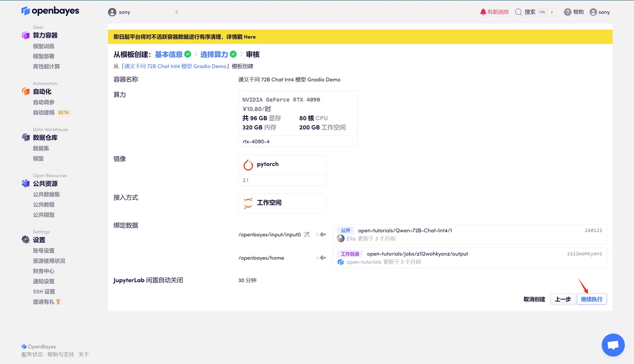Screen dimensions: 634x364
Task: Open 自动调参 in the sidebar
Action: click(44, 102)
